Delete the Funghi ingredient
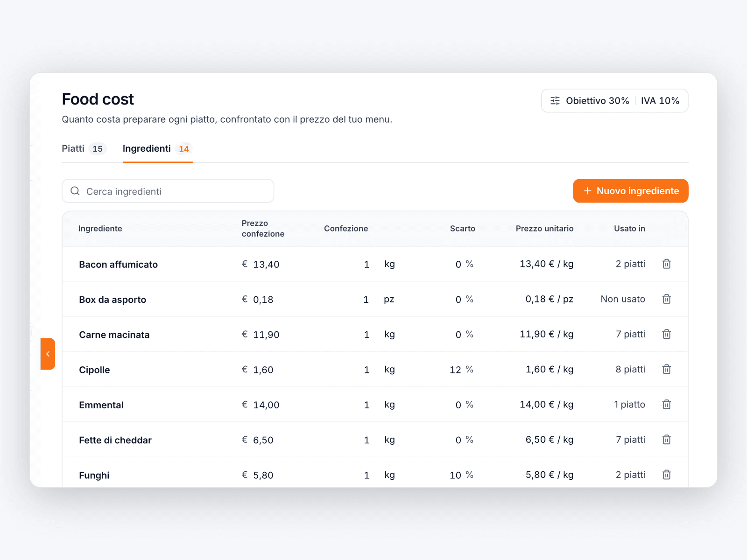Image resolution: width=747 pixels, height=560 pixels. 667,475
